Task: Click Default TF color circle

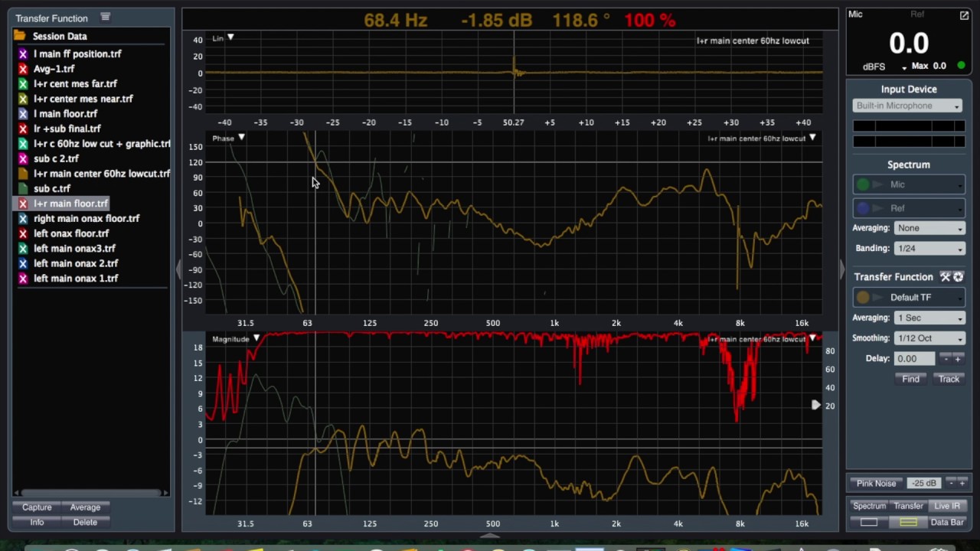Action: tap(863, 298)
